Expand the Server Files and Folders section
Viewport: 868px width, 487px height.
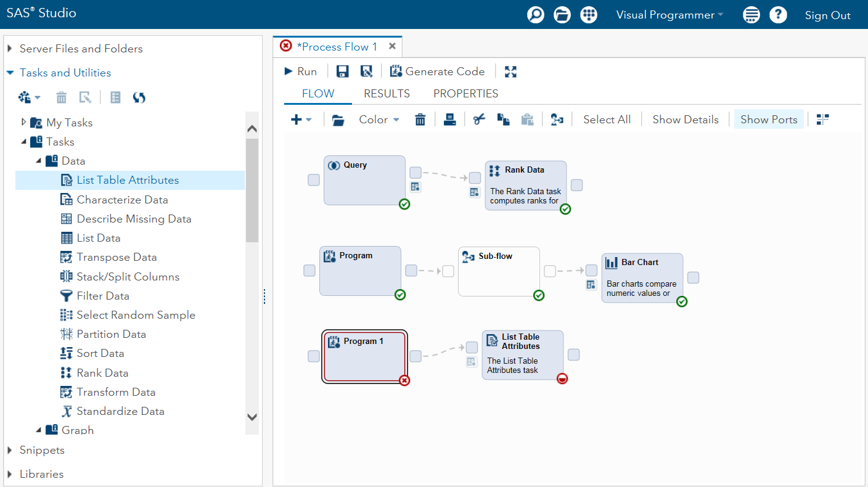(x=10, y=49)
